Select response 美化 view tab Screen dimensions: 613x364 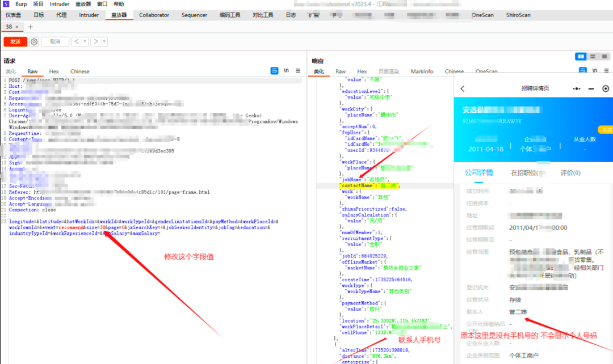tap(319, 71)
